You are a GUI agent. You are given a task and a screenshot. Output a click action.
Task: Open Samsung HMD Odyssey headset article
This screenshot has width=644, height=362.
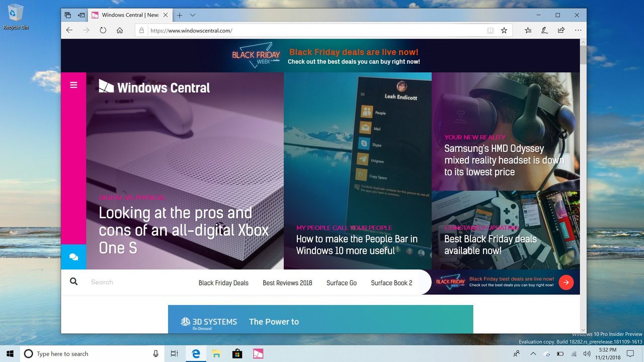click(x=504, y=160)
